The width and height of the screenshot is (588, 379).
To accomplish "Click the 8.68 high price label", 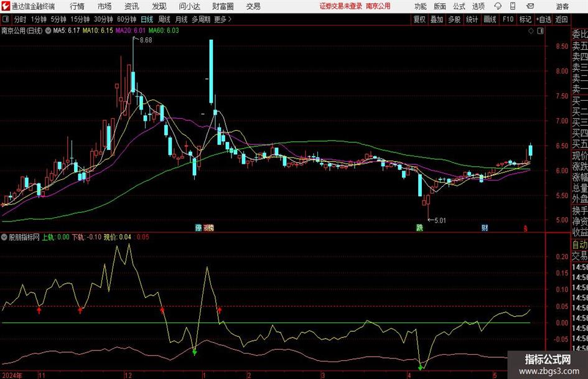I will (x=146, y=40).
